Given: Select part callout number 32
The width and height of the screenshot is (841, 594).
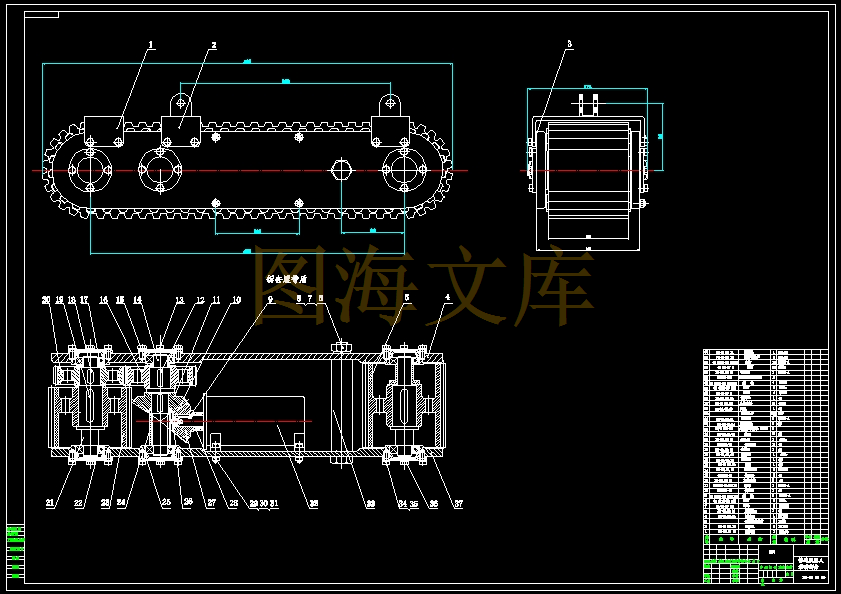Looking at the screenshot, I should pos(314,503).
